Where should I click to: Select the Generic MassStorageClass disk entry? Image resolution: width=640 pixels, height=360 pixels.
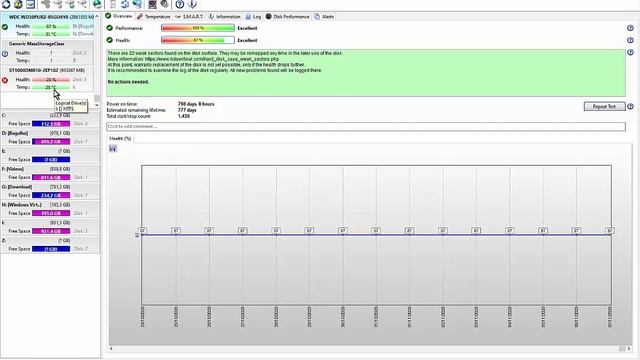coord(47,52)
